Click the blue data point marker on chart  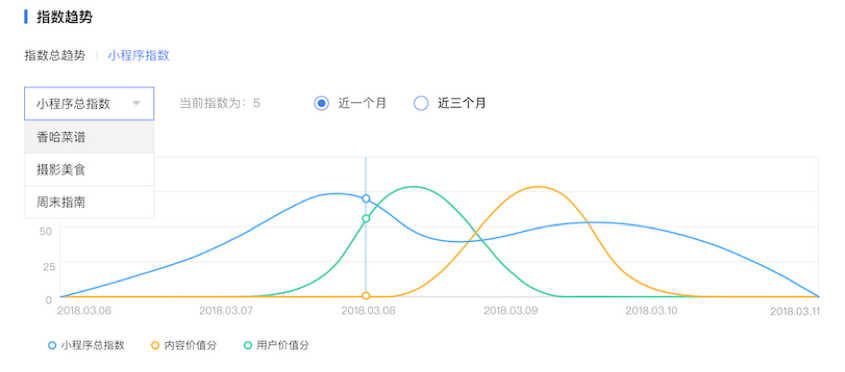point(366,199)
